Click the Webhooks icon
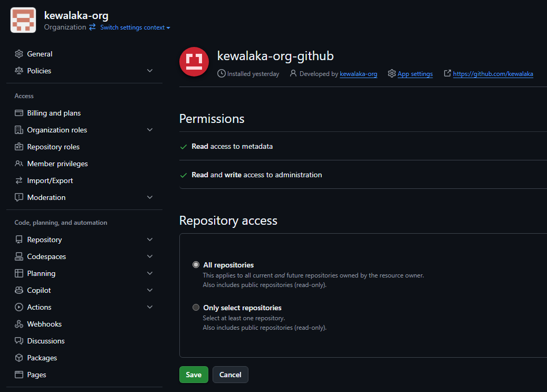This screenshot has width=547, height=392. click(x=19, y=324)
